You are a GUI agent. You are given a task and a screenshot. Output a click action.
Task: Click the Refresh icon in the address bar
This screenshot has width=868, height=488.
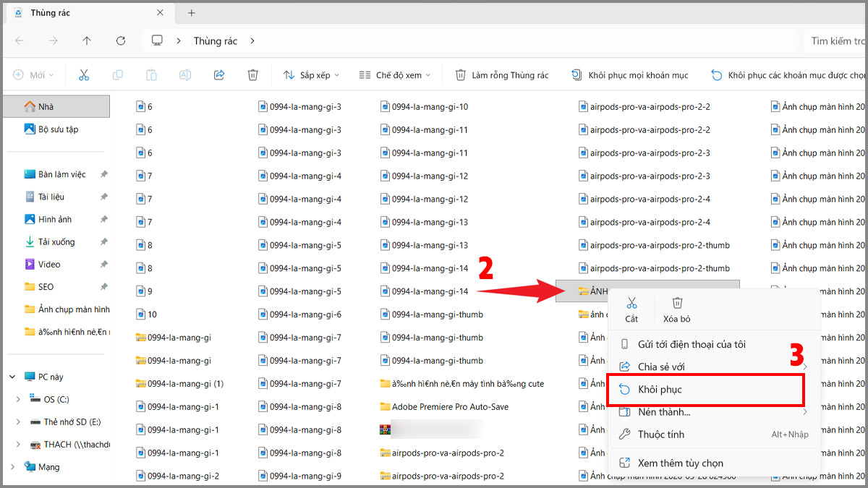tap(120, 40)
